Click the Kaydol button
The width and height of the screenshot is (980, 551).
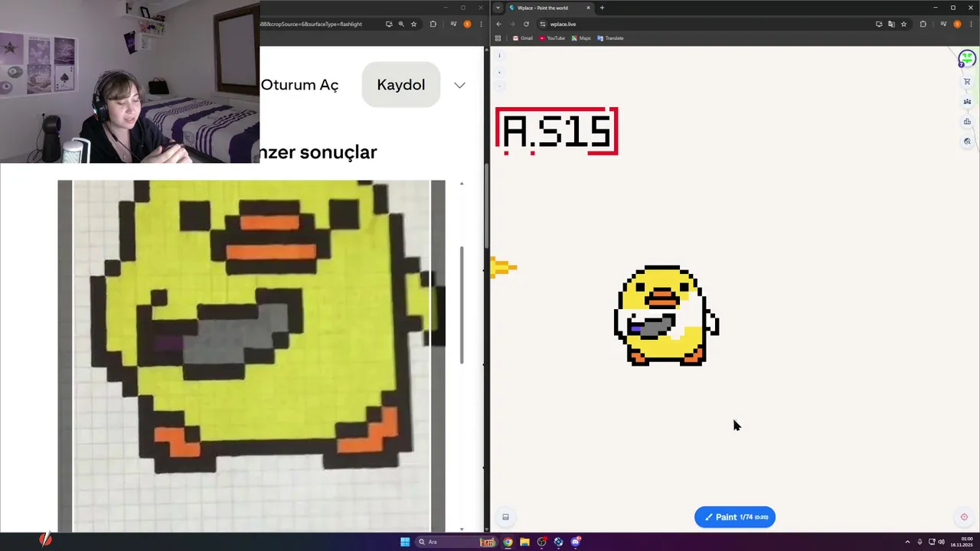(400, 85)
